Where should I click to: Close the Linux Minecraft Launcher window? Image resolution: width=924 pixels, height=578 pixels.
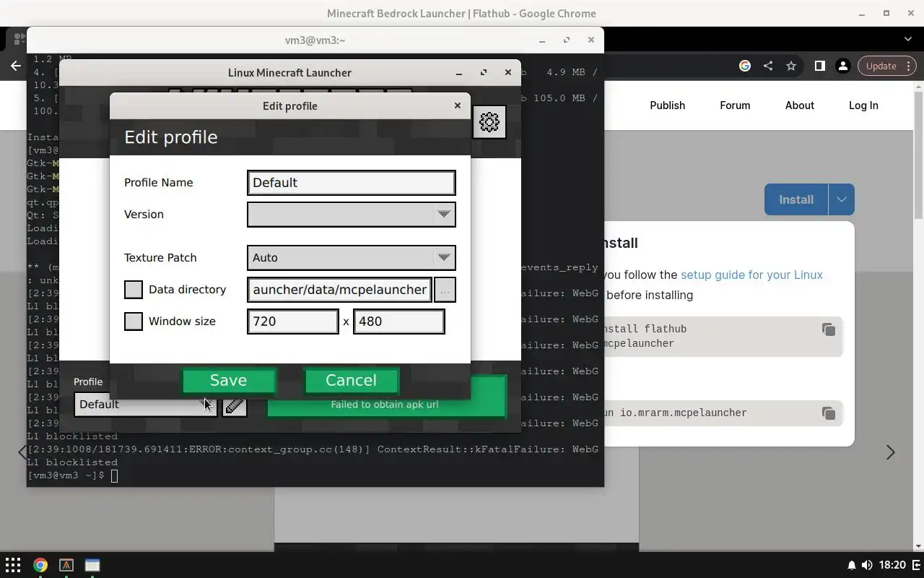tap(508, 72)
